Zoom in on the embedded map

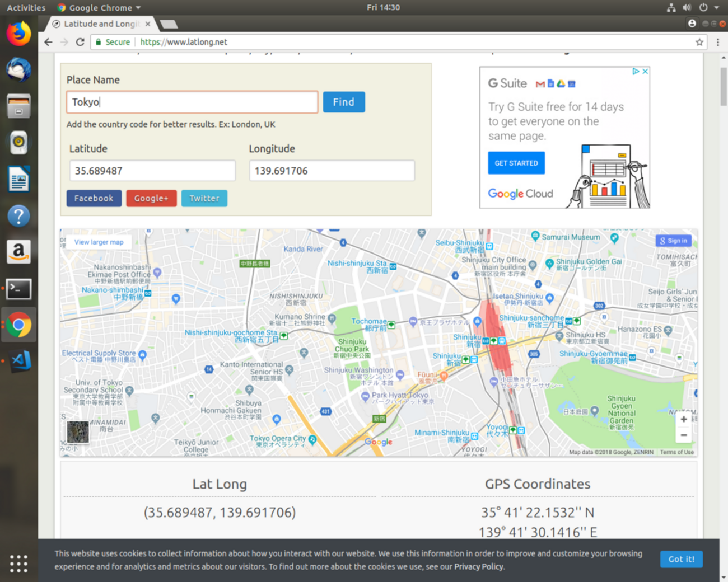tap(683, 419)
